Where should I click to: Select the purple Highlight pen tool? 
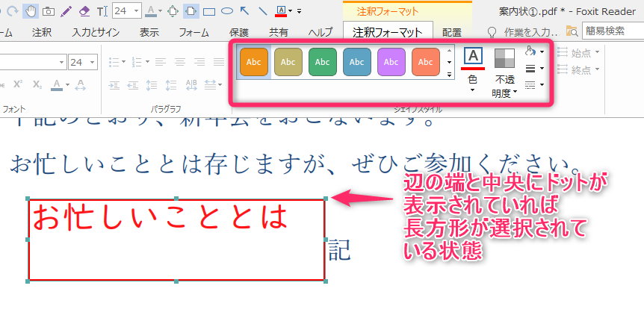pyautogui.click(x=66, y=11)
